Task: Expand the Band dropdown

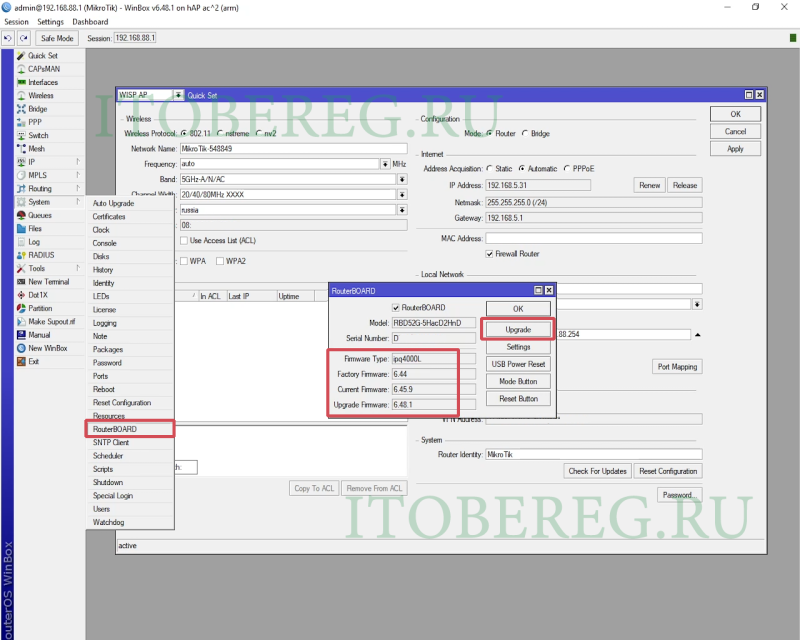Action: pyautogui.click(x=402, y=179)
